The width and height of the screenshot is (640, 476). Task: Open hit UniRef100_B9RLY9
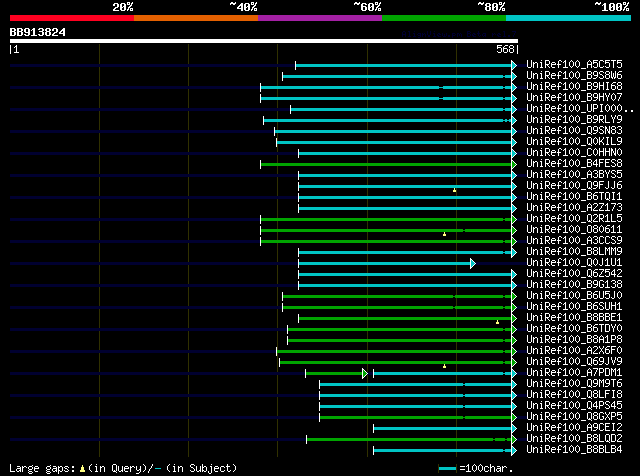[x=574, y=120]
